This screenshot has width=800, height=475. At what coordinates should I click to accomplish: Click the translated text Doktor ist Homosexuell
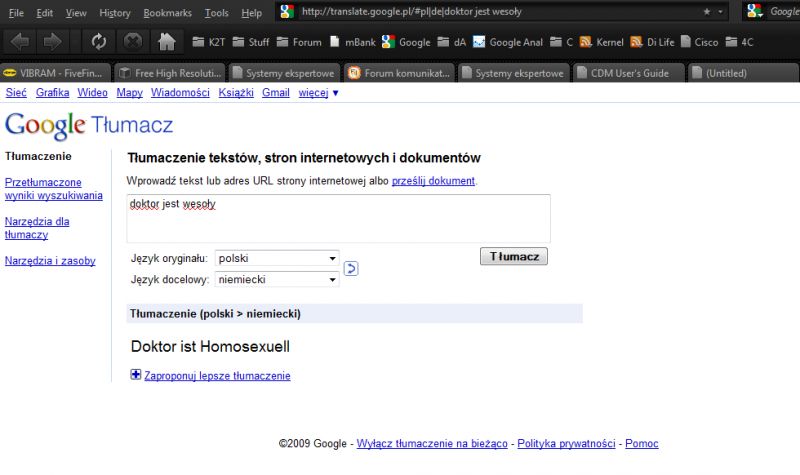point(210,346)
